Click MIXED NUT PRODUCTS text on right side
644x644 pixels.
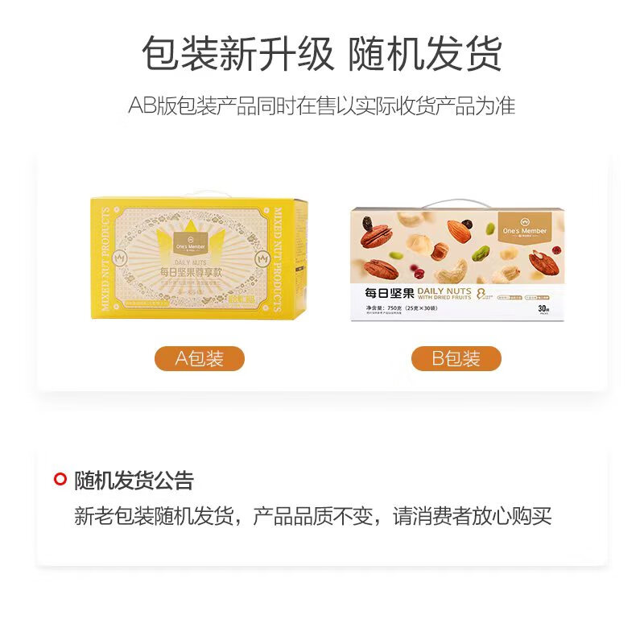coord(278,259)
